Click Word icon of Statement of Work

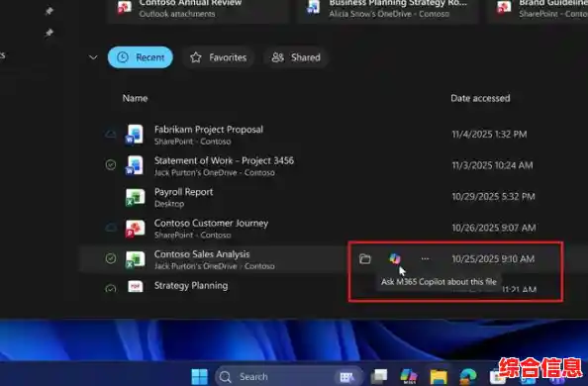click(135, 165)
